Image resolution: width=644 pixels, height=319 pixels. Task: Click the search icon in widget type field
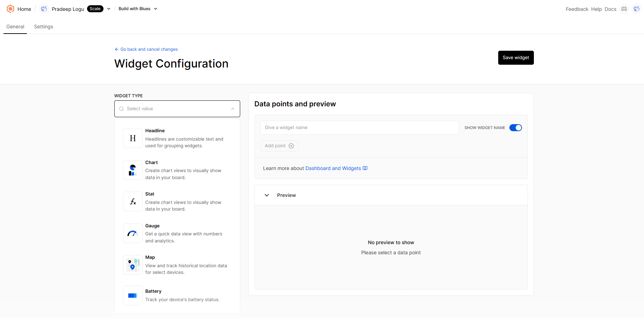[x=122, y=109]
